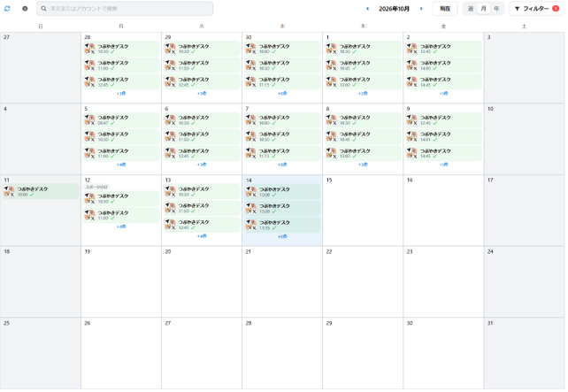
Task: Click account avatar of 14:01 post on the 9th
Action: click(x=412, y=136)
